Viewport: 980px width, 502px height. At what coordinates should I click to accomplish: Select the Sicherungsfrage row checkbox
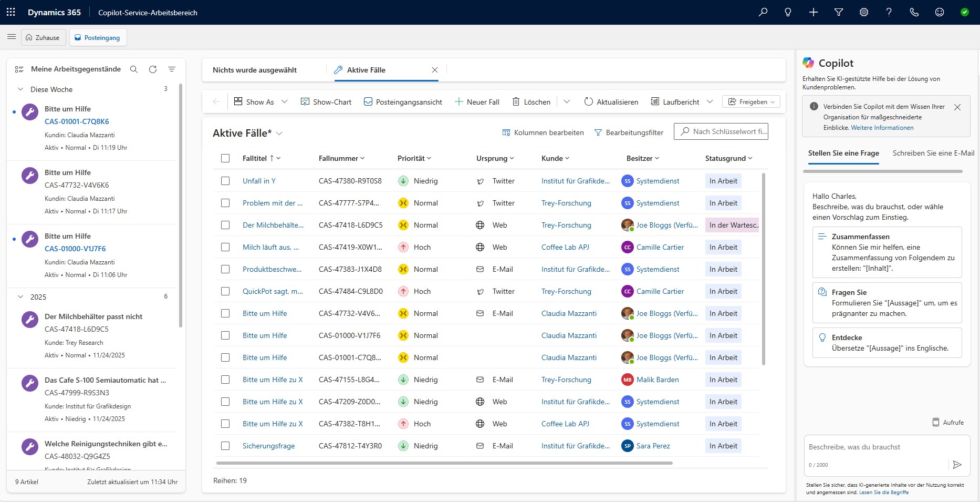coord(225,446)
